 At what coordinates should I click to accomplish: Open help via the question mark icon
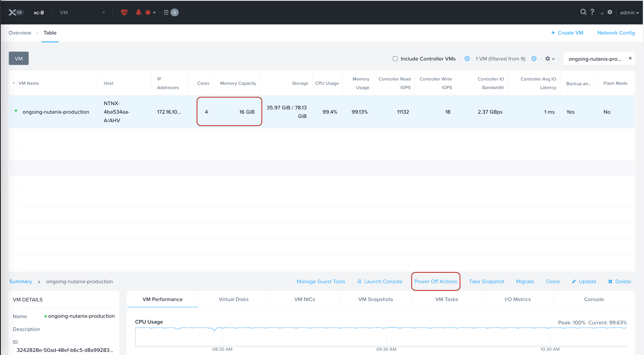click(x=592, y=12)
